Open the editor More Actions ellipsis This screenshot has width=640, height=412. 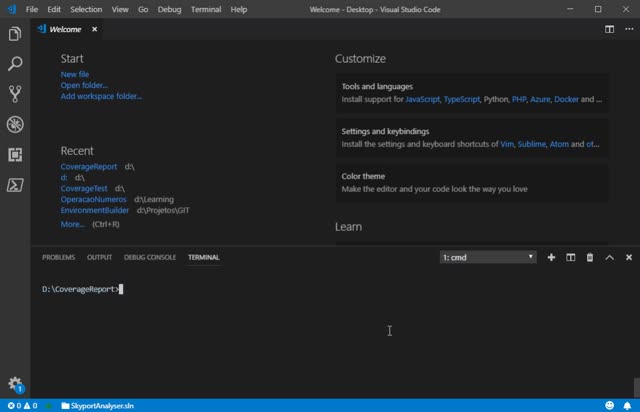point(629,29)
